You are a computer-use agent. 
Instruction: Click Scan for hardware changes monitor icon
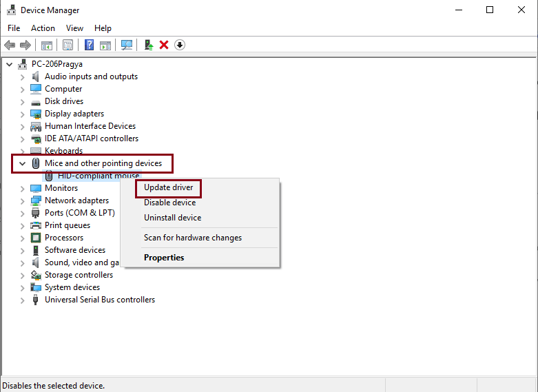127,45
